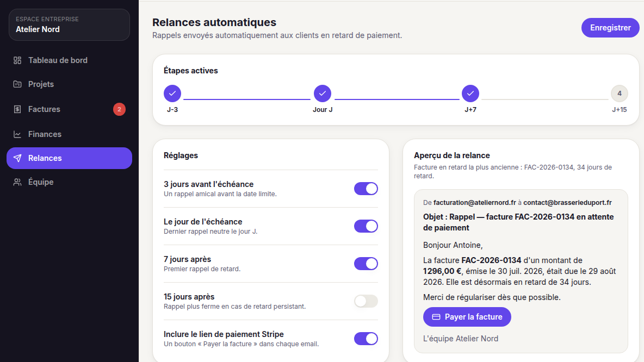The width and height of the screenshot is (644, 362).
Task: Select the J+7 step marker
Action: [470, 93]
